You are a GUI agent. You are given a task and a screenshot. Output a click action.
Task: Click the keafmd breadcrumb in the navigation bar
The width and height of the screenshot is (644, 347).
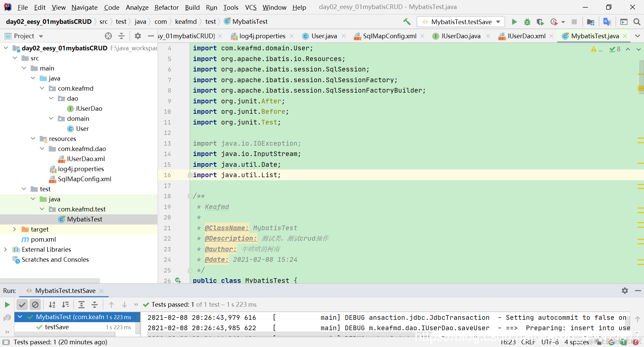(186, 22)
